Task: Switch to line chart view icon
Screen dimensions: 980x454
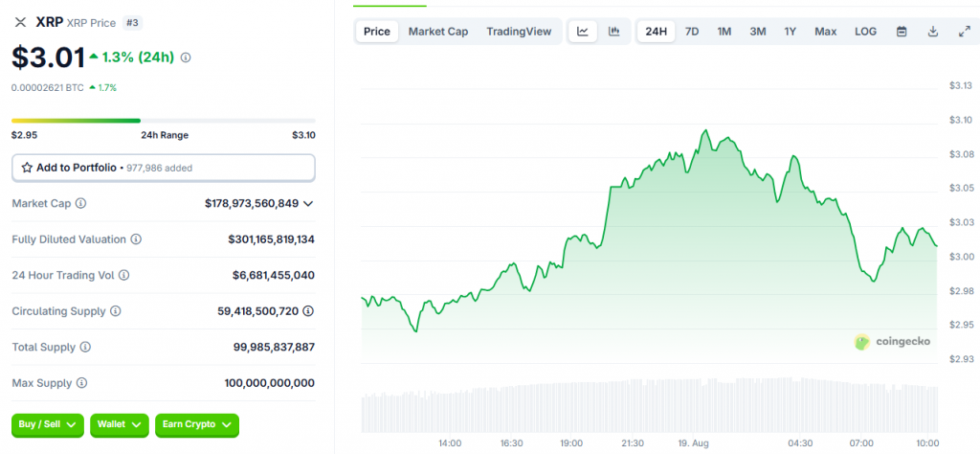Action: coord(583,32)
